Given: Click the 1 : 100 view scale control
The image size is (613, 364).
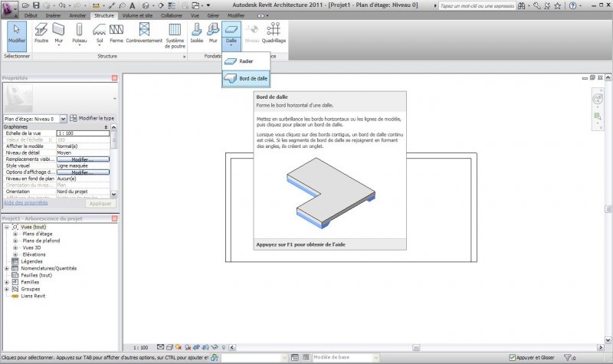Looking at the screenshot, I should [x=141, y=347].
